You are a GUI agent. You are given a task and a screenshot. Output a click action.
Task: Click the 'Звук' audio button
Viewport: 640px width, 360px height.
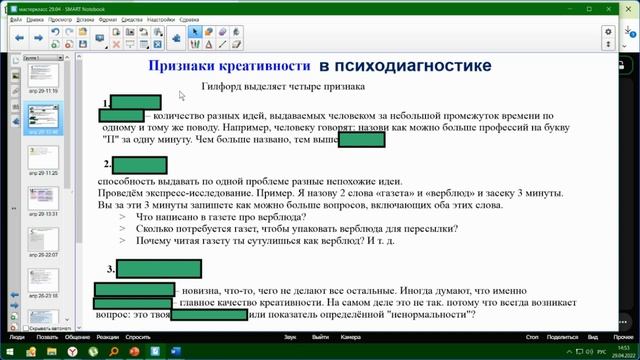[x=290, y=337]
